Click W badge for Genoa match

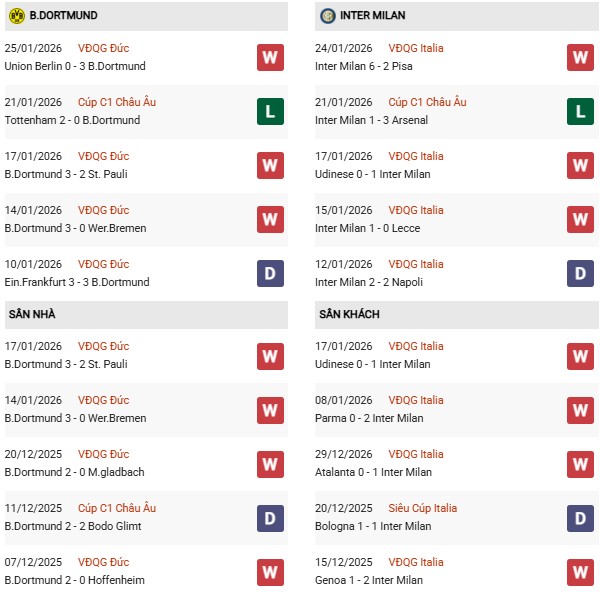(580, 571)
